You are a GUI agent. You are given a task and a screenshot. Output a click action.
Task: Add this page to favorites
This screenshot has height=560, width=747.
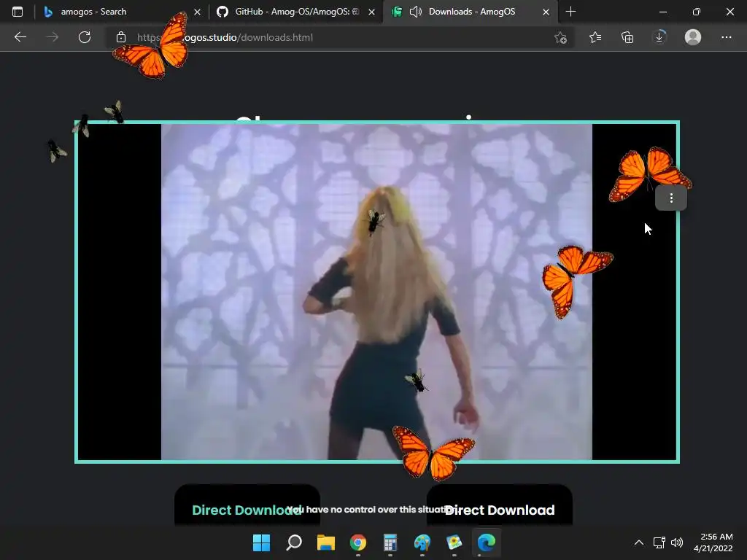coord(561,38)
